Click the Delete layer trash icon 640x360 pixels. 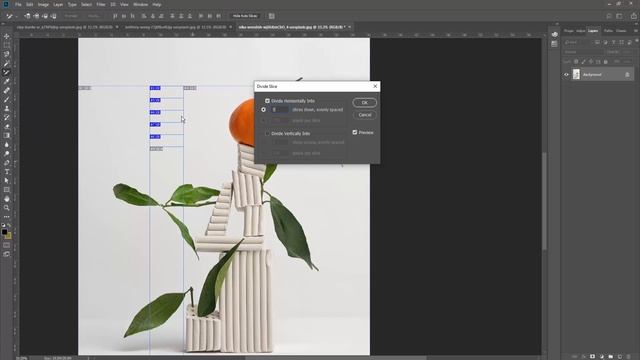tap(629, 356)
